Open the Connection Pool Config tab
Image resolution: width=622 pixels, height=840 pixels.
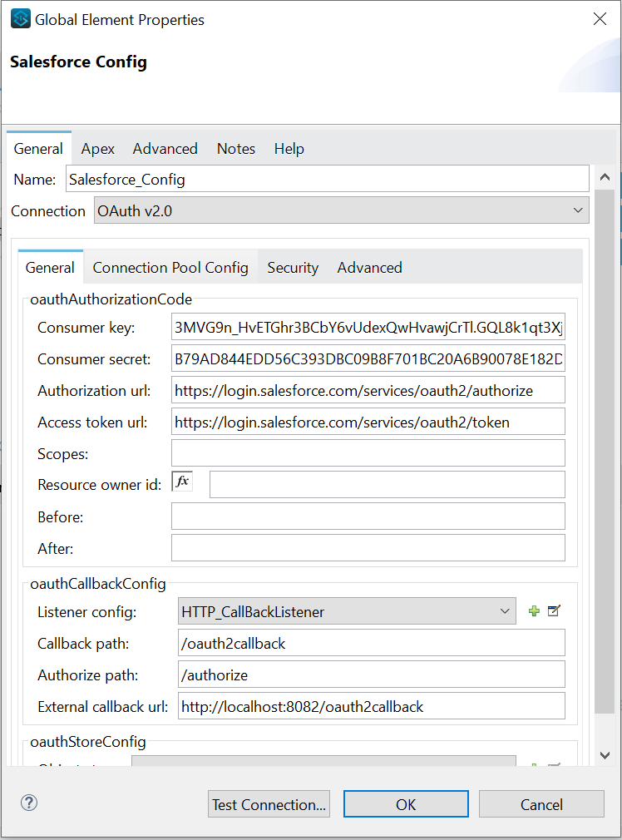click(x=170, y=267)
